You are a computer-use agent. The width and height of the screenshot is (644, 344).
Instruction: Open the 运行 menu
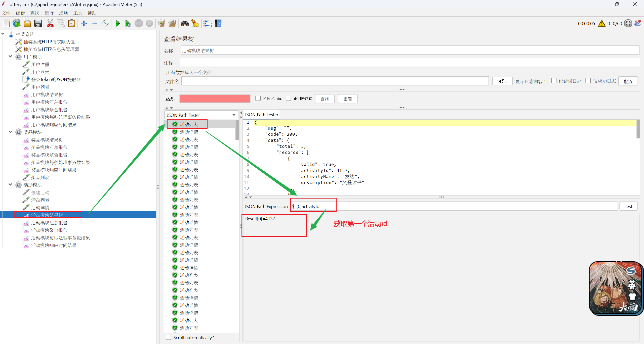pos(49,13)
